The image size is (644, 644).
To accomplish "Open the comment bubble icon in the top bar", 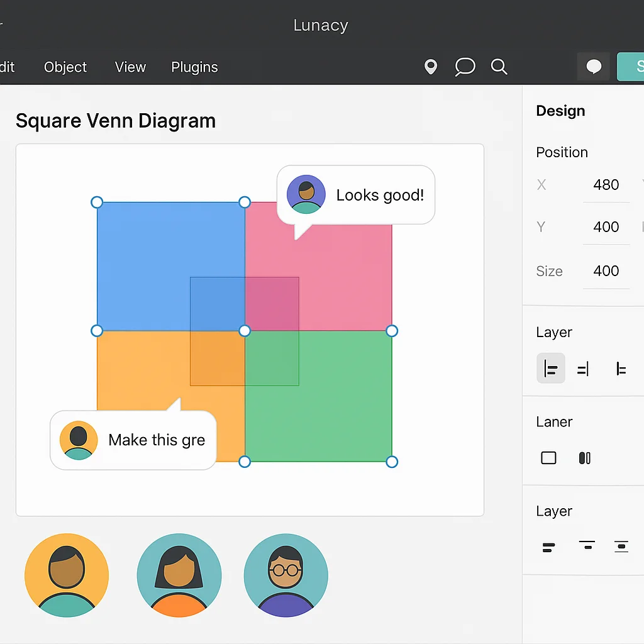I will pyautogui.click(x=465, y=67).
